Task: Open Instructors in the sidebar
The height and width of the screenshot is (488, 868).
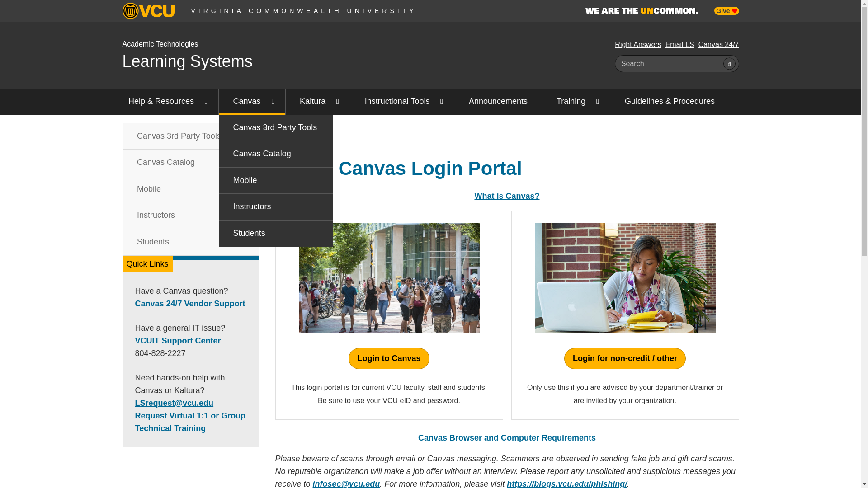Action: (x=171, y=216)
